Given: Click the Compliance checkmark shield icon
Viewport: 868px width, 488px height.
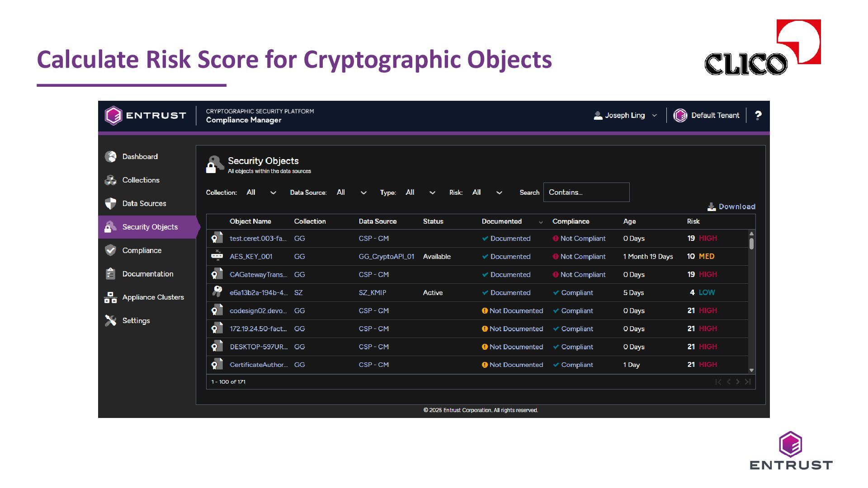Looking at the screenshot, I should pyautogui.click(x=111, y=250).
